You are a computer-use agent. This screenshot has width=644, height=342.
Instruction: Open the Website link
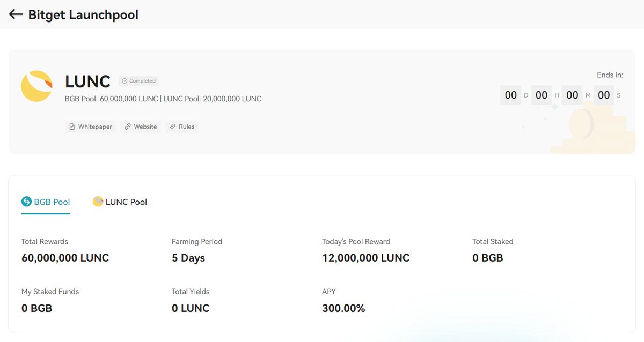click(x=141, y=127)
